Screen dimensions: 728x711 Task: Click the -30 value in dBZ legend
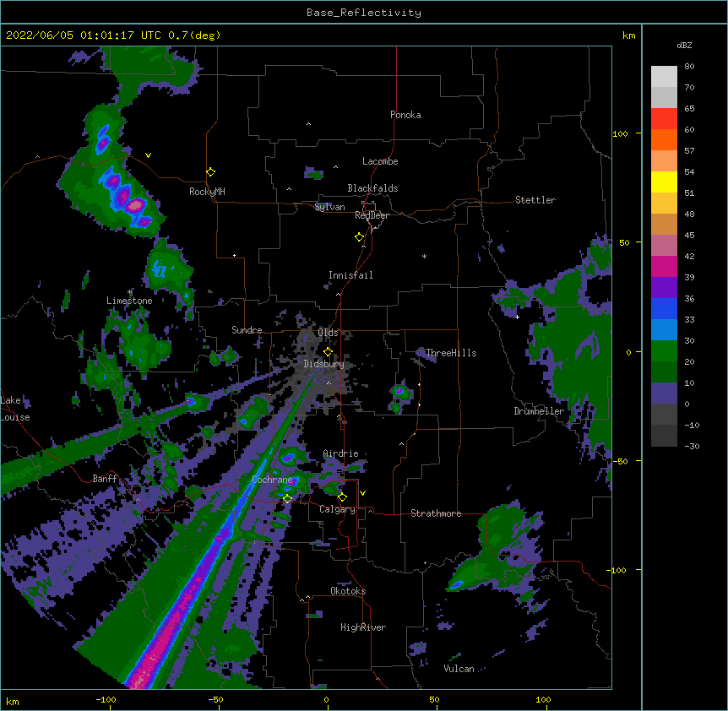pos(692,447)
